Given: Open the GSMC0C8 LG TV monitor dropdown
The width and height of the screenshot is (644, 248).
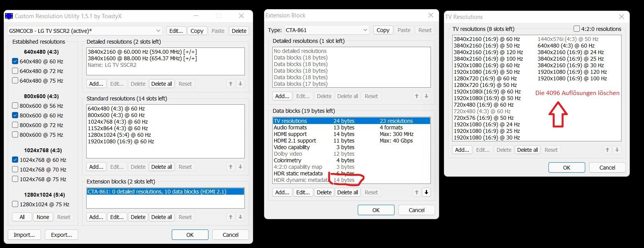Looking at the screenshot, I should pos(85,31).
